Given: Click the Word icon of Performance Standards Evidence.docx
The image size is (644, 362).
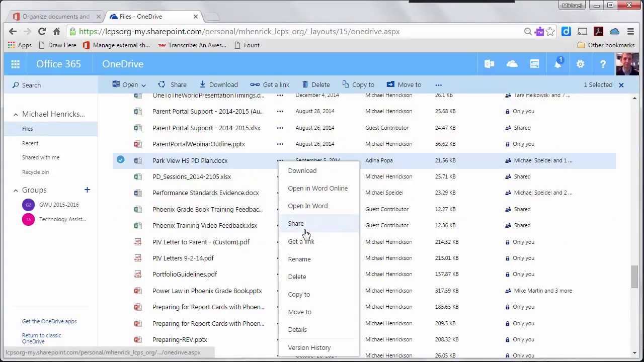Looking at the screenshot, I should (138, 193).
